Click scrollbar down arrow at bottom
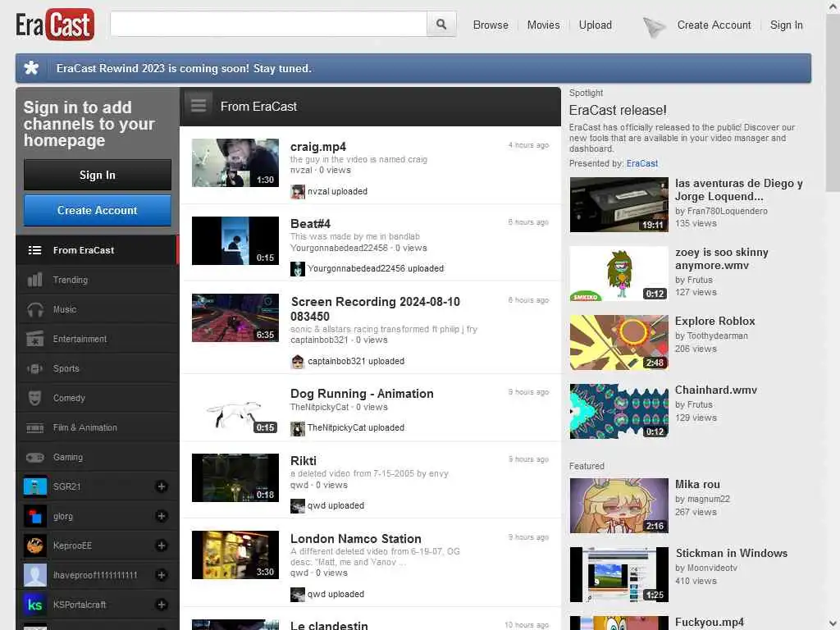Image resolution: width=840 pixels, height=630 pixels. (x=832, y=623)
